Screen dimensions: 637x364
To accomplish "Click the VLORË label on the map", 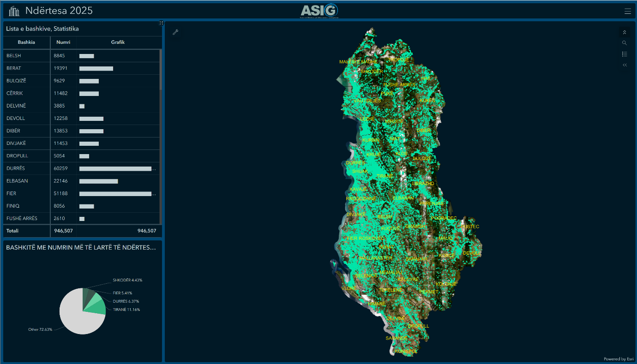I will point(349,288).
